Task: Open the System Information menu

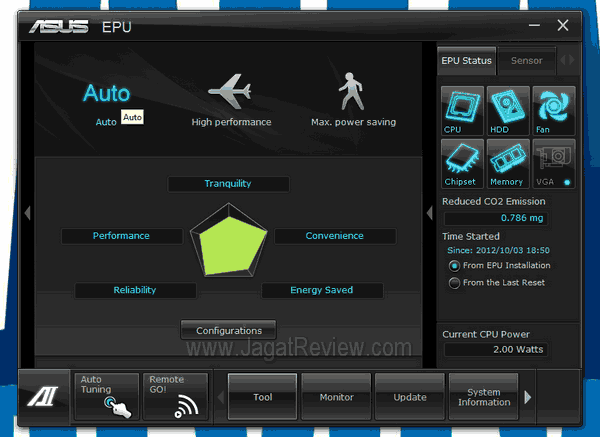Action: [x=484, y=397]
